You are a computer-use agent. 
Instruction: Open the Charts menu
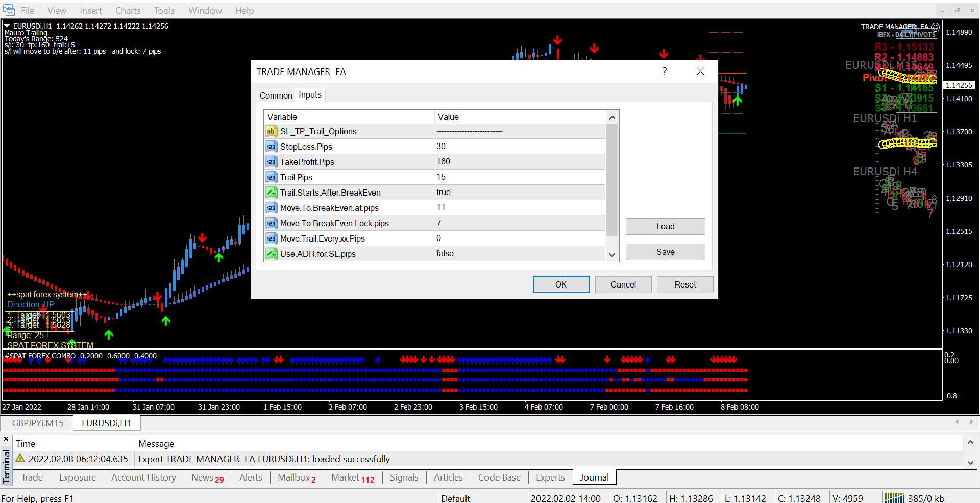pyautogui.click(x=128, y=10)
